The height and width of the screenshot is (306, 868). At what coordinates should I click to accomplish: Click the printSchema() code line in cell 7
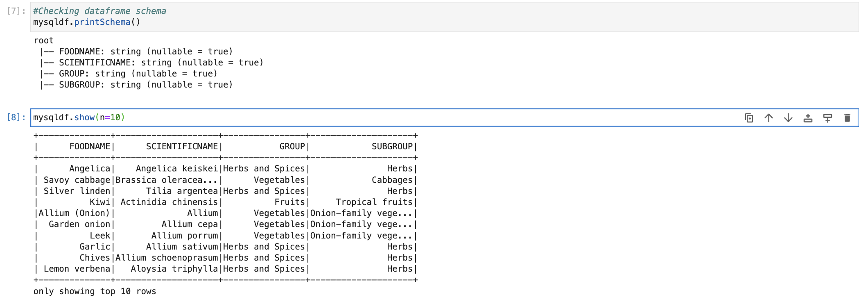tap(87, 22)
